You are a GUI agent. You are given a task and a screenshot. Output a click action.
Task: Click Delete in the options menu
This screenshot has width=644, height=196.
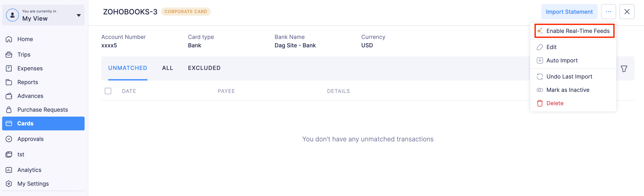click(554, 103)
